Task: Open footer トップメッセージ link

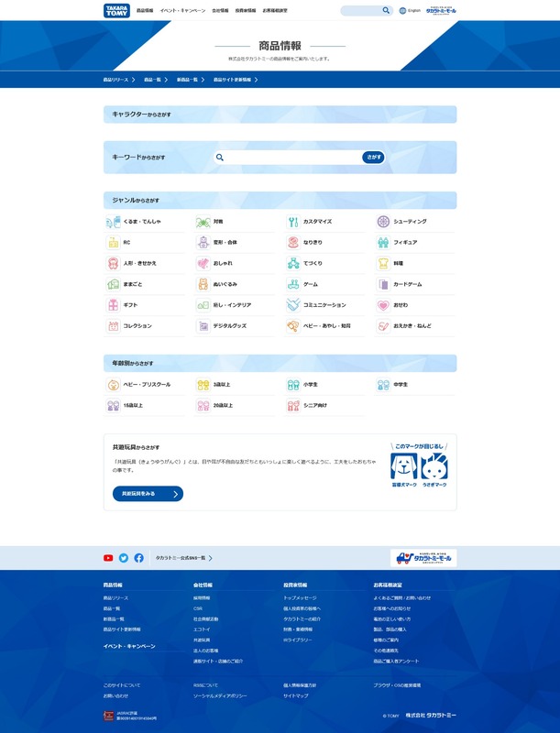Action: 300,598
